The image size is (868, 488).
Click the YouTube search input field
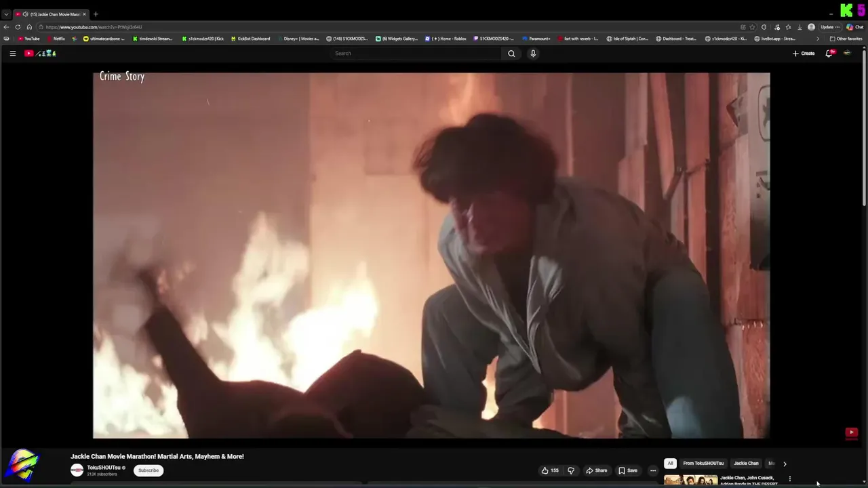(416, 54)
